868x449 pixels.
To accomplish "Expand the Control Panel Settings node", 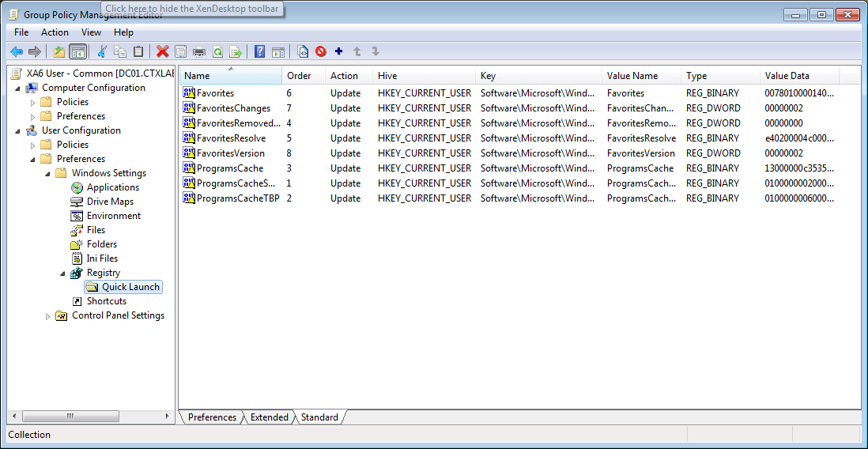I will coord(47,316).
